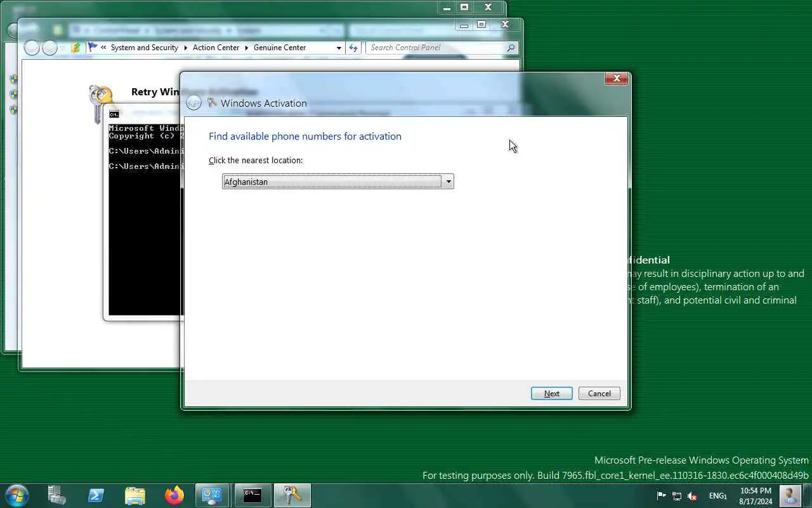This screenshot has width=812, height=508.
Task: Click the "Copyright (c)" line in Command Prompt
Action: point(146,136)
